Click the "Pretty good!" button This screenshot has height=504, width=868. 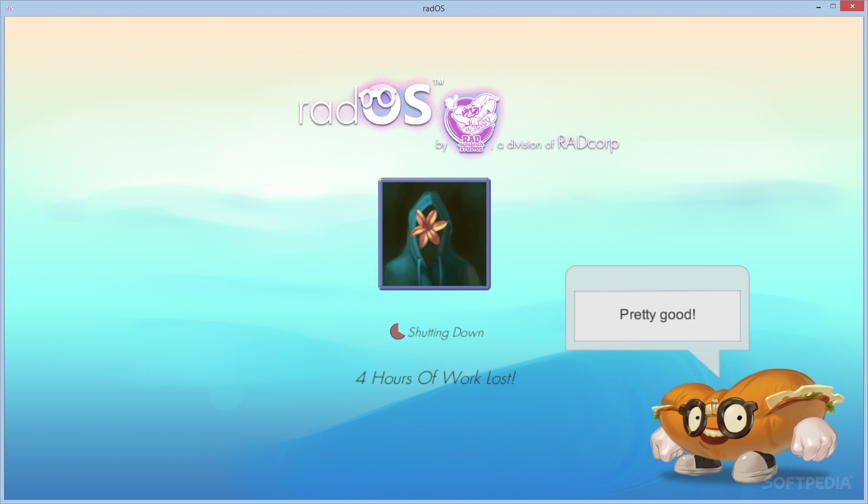pos(657,316)
